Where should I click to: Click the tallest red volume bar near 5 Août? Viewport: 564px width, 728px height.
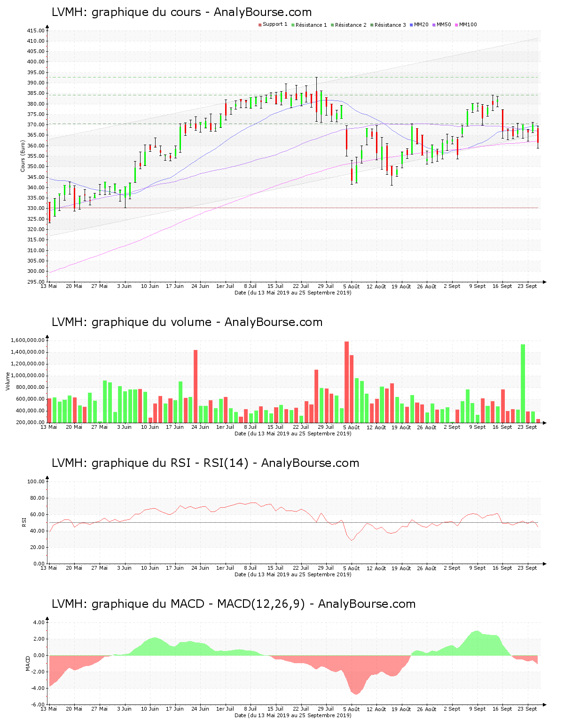click(x=346, y=382)
